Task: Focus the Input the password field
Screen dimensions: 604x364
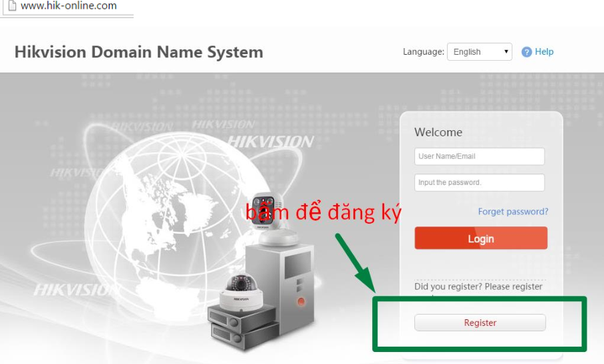Action: (x=479, y=182)
